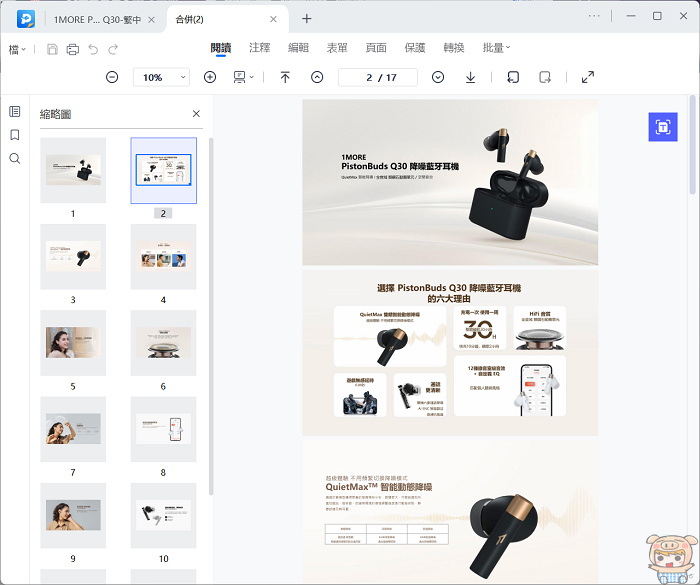This screenshot has width=700, height=585.
Task: Enter full screen view mode
Action: coord(588,77)
